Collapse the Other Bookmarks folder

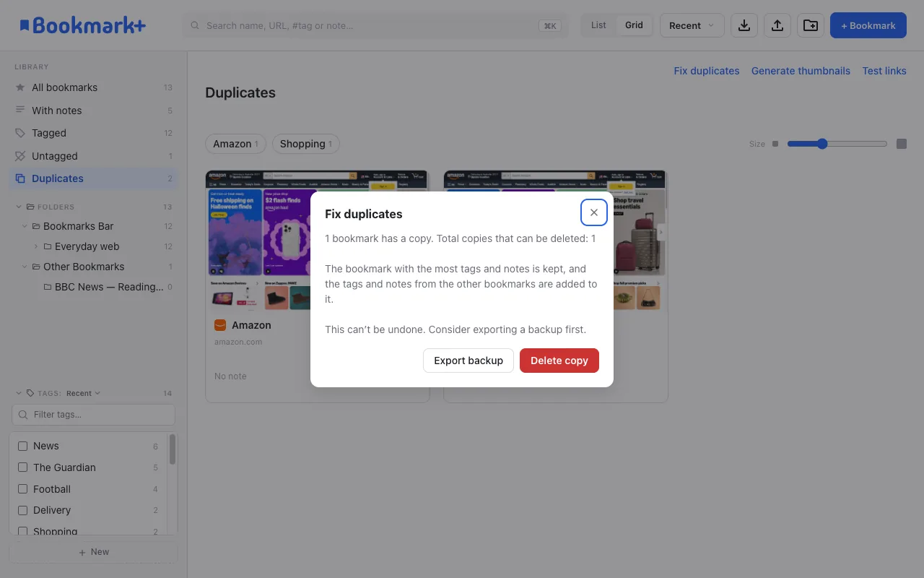pos(25,267)
